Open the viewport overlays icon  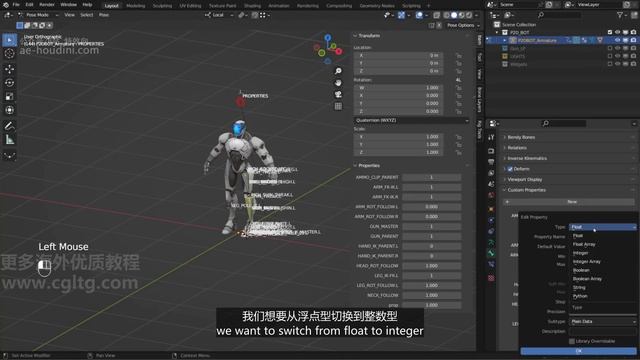419,15
